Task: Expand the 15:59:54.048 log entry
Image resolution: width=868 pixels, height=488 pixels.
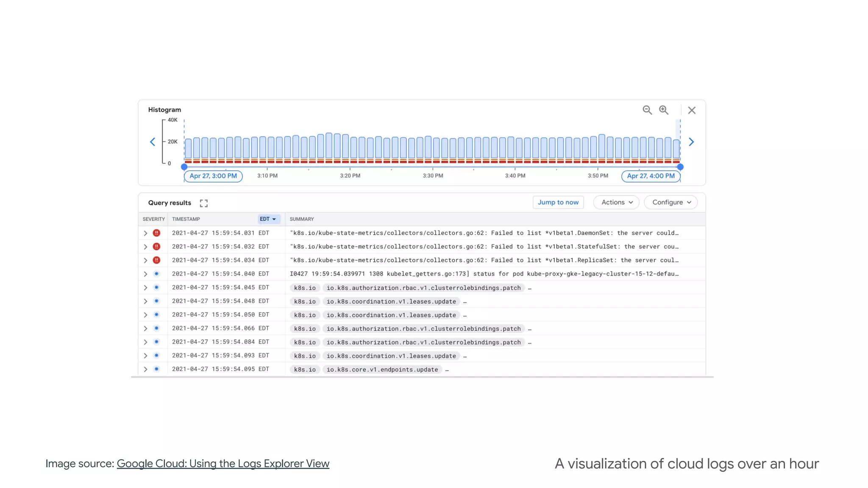Action: coord(145,301)
